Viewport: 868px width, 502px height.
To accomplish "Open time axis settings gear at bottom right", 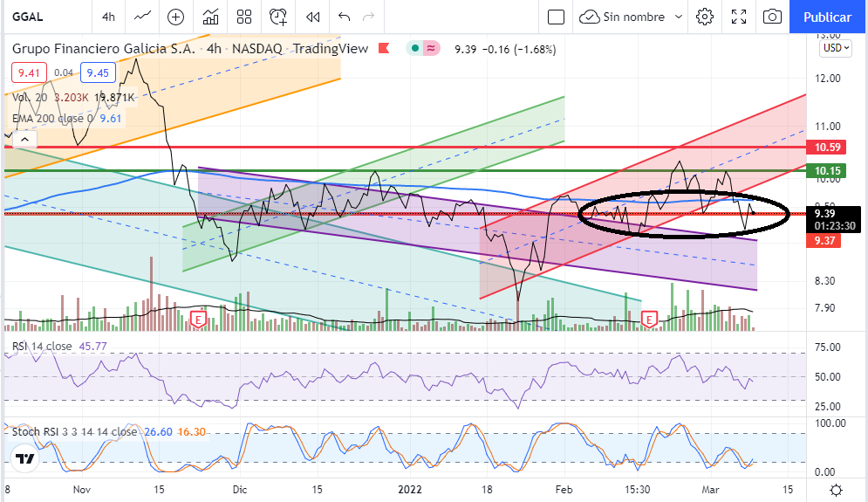I will (x=837, y=490).
